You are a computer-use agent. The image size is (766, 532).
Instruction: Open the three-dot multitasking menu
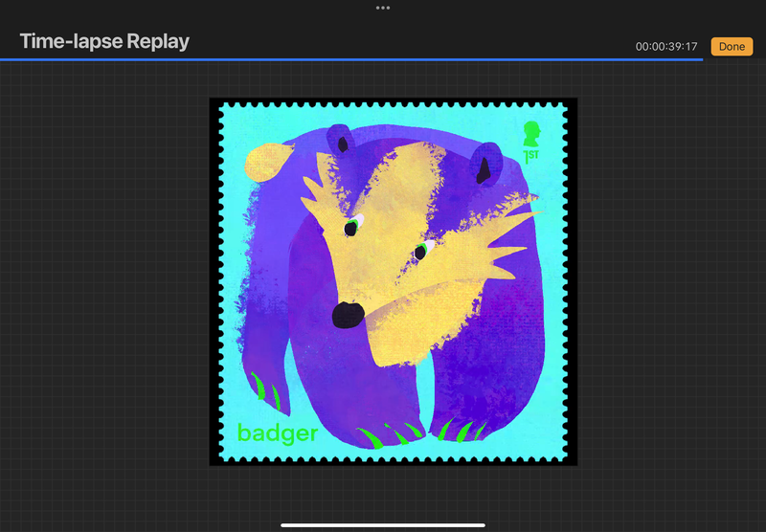tap(383, 8)
